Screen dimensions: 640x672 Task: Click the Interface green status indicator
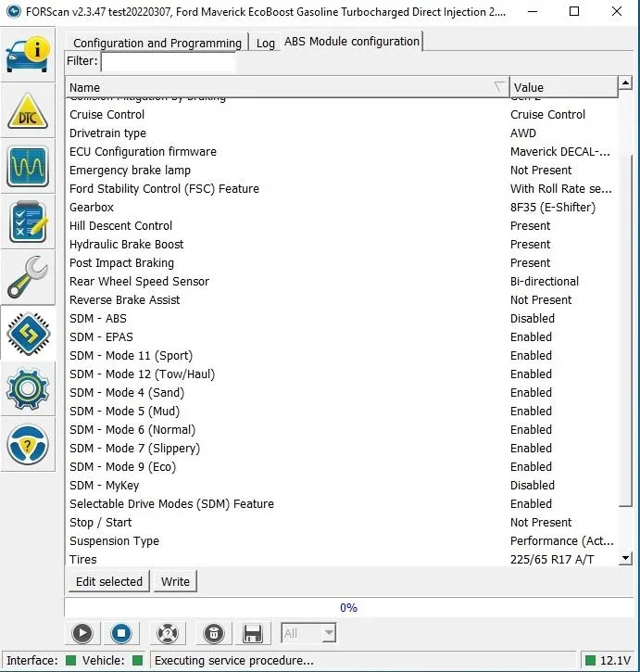tap(70, 661)
